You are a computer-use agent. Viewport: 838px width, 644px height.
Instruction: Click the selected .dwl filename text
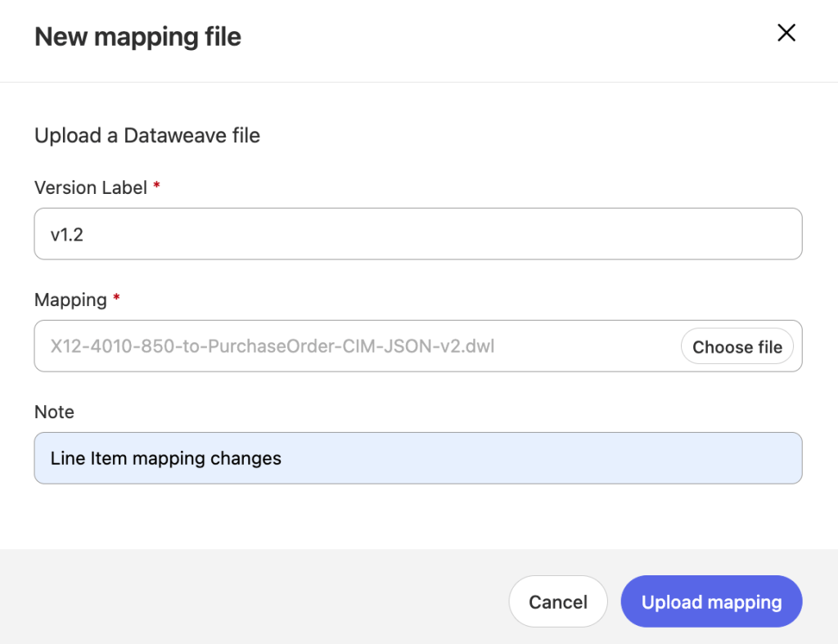click(273, 347)
